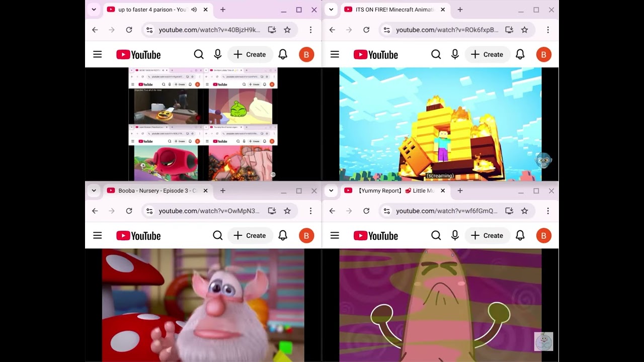View site information in Yummy Report window
This screenshot has width=644, height=362.
coord(386,211)
